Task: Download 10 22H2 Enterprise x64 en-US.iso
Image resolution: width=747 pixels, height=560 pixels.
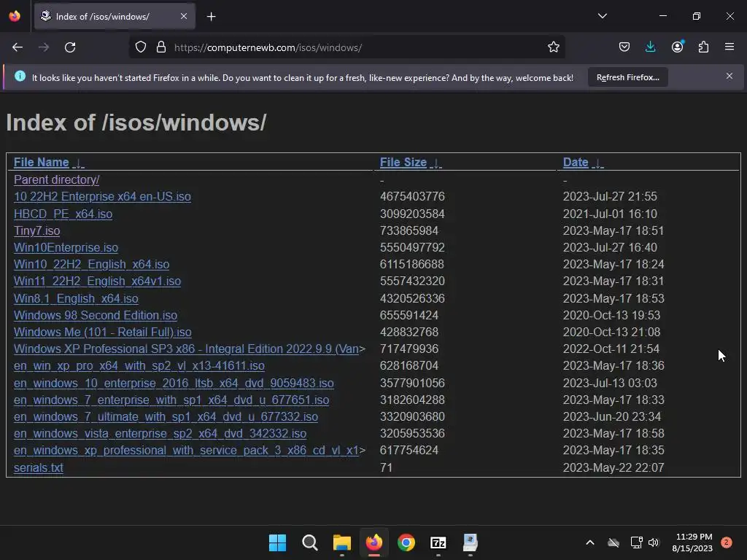Action: coord(102,197)
